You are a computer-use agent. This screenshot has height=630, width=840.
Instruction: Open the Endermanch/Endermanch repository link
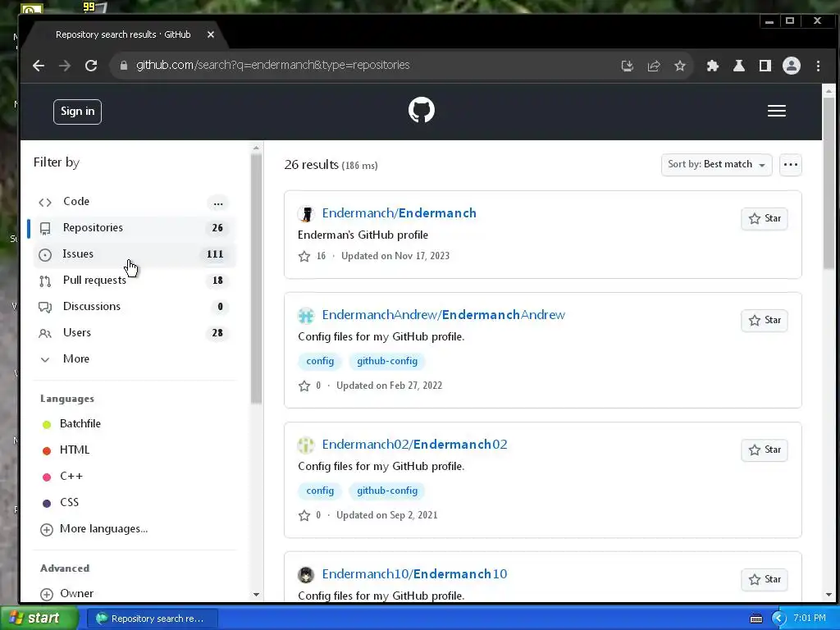pyautogui.click(x=399, y=213)
